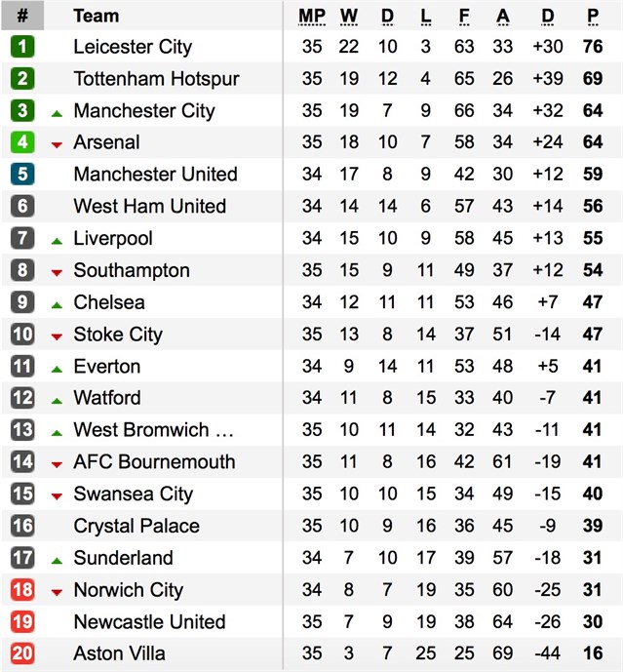Screen dimensions: 623x672
Task: Click green up arrow beside Manchester City
Action: 57,113
